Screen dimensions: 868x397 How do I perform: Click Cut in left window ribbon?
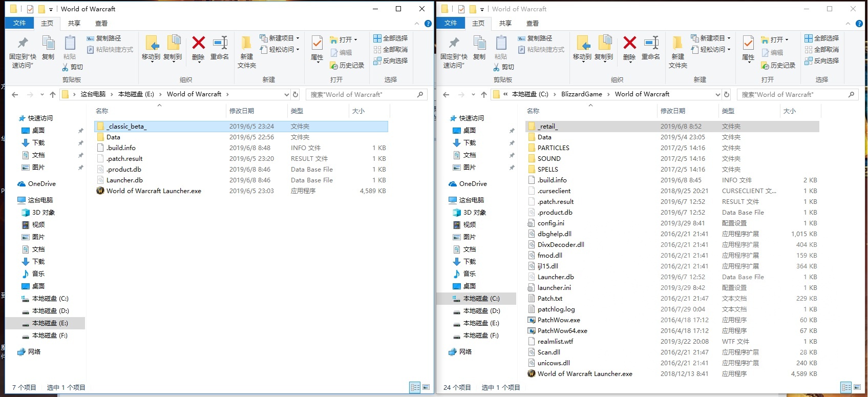point(72,67)
